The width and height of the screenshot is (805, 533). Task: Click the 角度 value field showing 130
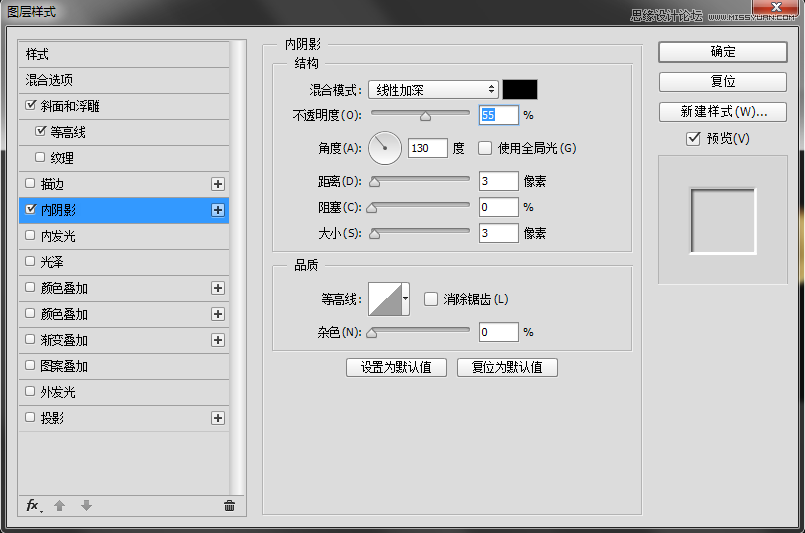click(x=428, y=148)
